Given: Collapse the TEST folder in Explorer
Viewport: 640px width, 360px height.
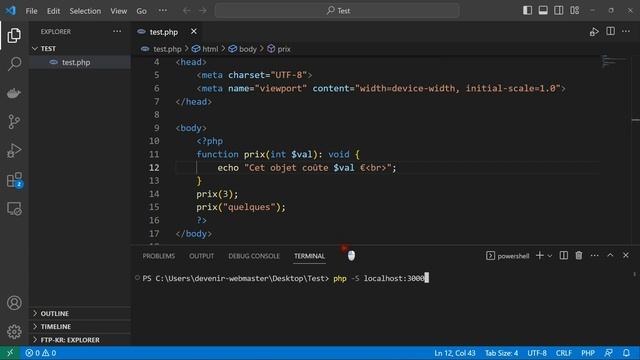Looking at the screenshot, I should click(x=80, y=49).
